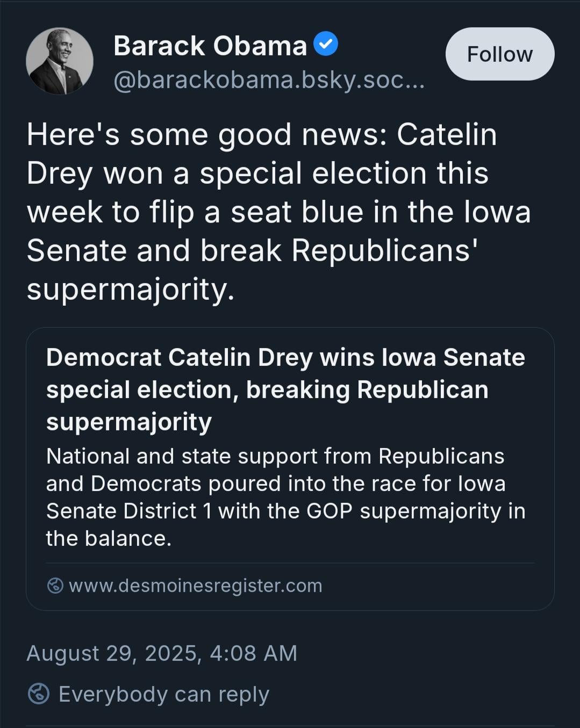Click the word supermajority ending the post
This screenshot has height=728, width=580.
[x=131, y=290]
